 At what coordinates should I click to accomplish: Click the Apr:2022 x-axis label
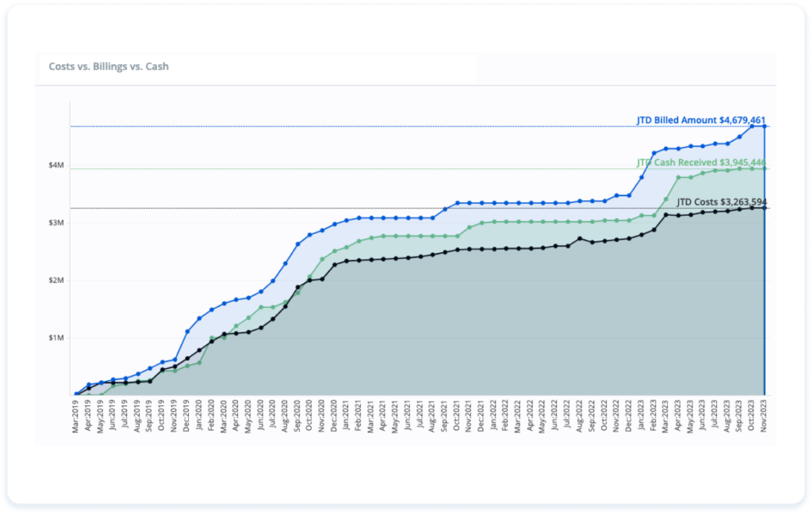tap(530, 416)
